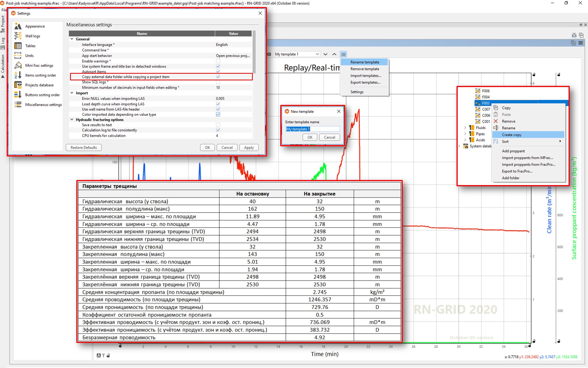The image size is (588, 368).
Task: Click the clear template icon left of combo box
Action: coord(269,54)
